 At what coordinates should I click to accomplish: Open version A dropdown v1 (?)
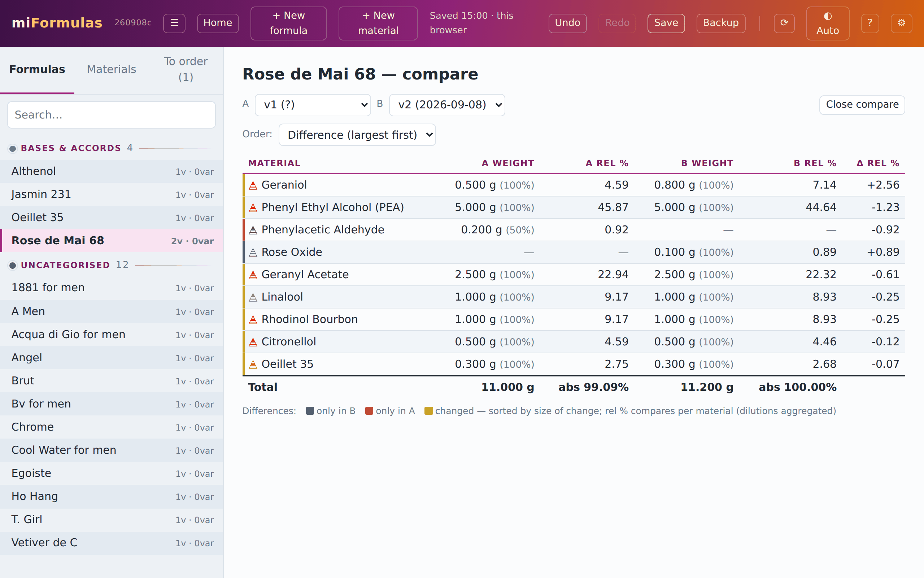(x=312, y=105)
